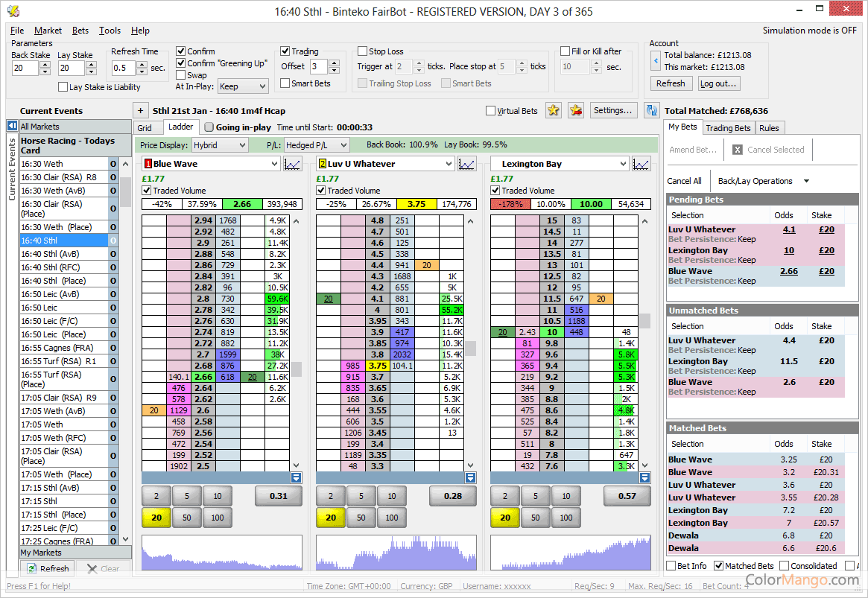Click blue filter icon under Blue Wave ladder

coord(296,477)
